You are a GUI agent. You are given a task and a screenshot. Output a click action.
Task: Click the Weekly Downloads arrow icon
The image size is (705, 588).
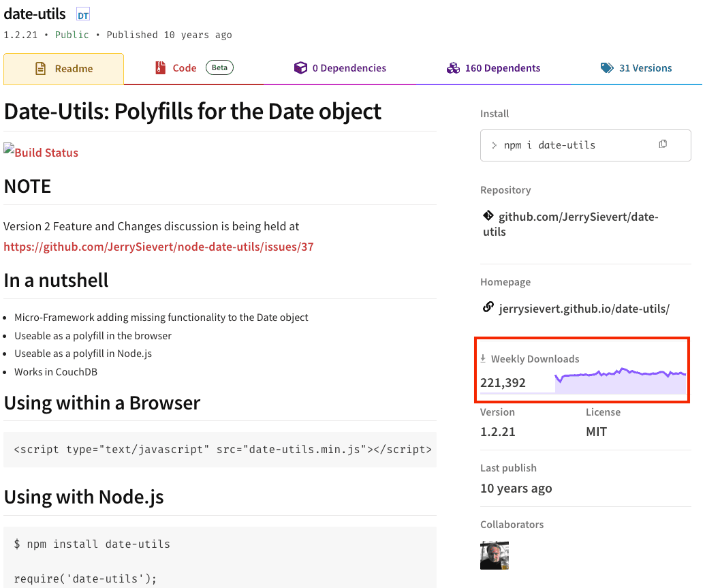pyautogui.click(x=484, y=358)
